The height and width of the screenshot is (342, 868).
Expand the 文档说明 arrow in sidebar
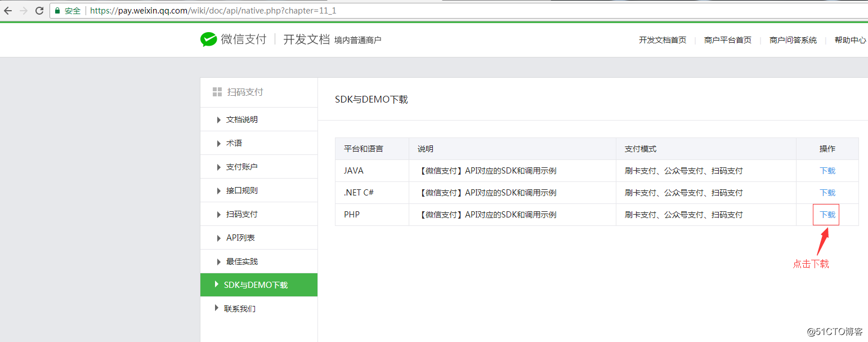218,119
